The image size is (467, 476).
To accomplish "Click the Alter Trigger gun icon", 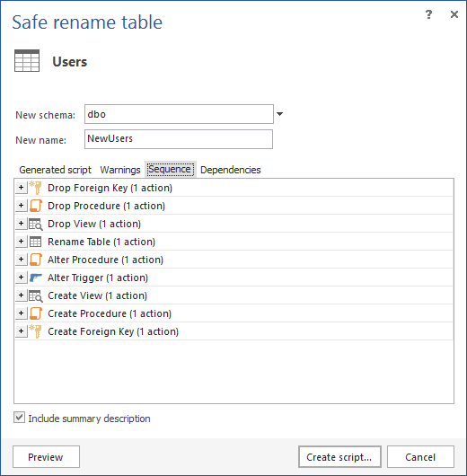I will pos(36,278).
